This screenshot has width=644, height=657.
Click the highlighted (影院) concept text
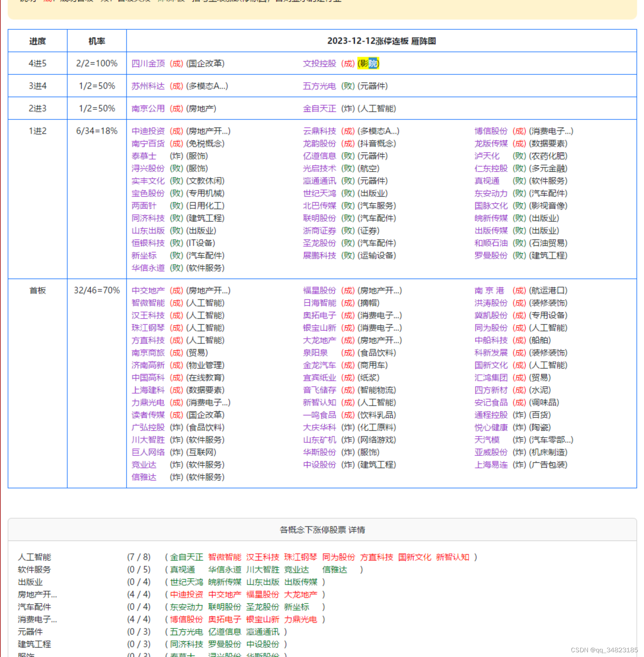point(368,64)
